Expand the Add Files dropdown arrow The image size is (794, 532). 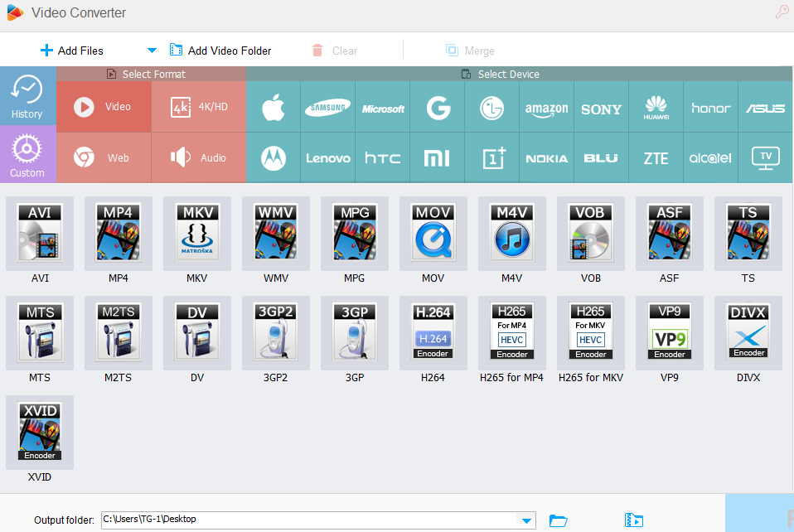[152, 51]
